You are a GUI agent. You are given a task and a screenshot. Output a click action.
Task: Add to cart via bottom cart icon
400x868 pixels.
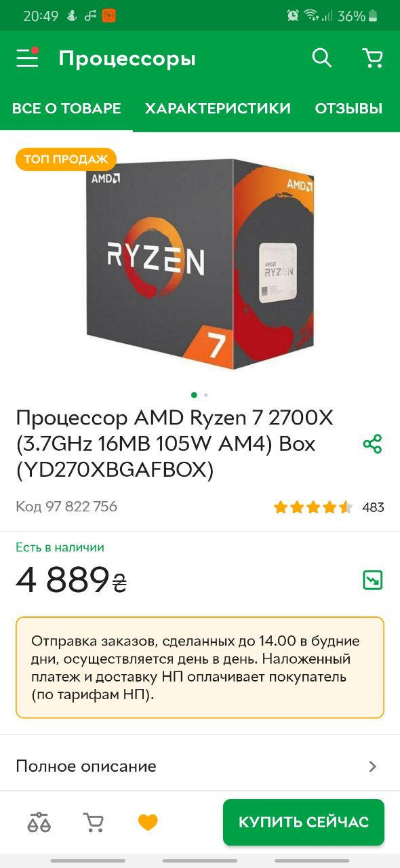tap(94, 823)
